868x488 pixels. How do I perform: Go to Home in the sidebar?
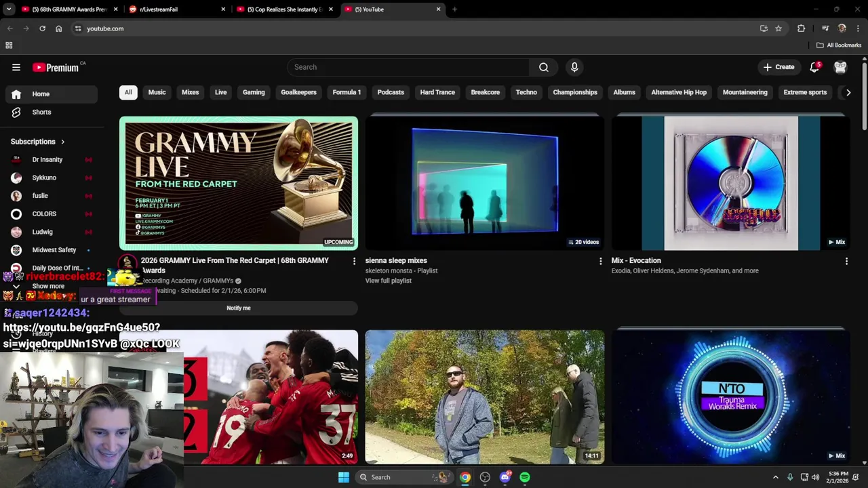(x=52, y=94)
